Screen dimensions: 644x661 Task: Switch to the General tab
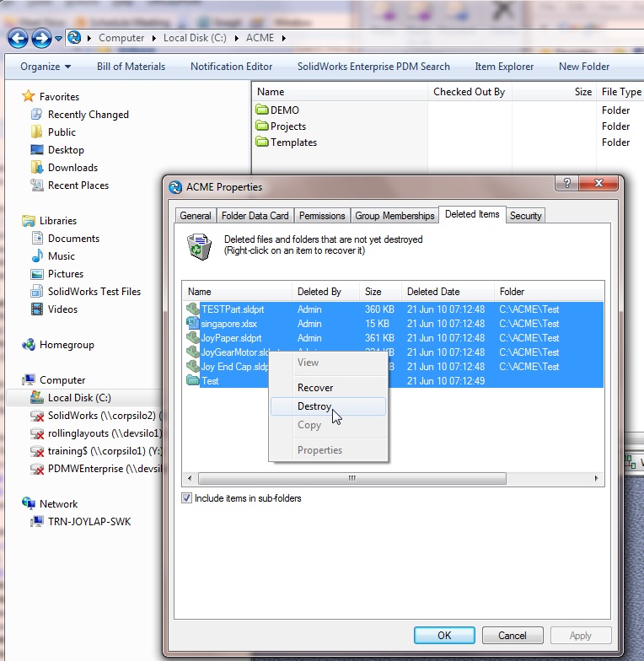pyautogui.click(x=196, y=216)
